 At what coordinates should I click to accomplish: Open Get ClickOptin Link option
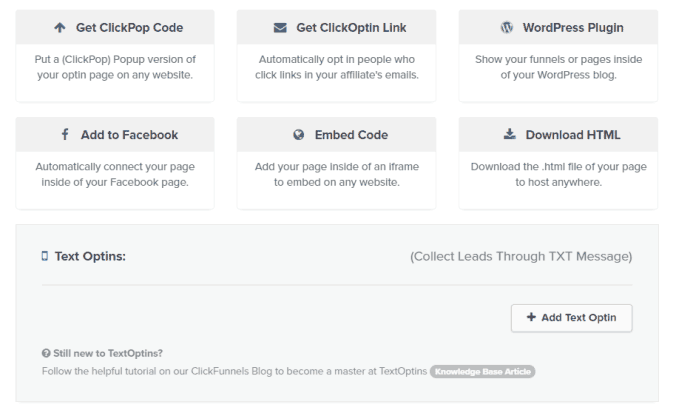(336, 27)
